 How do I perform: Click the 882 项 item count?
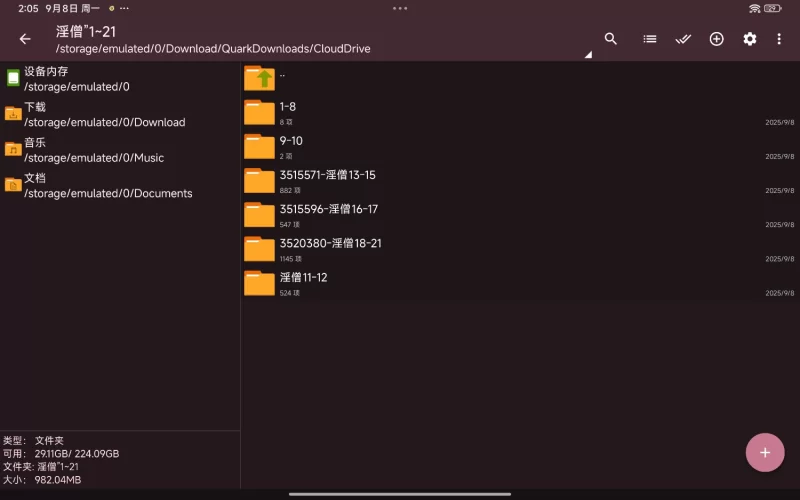point(290,190)
